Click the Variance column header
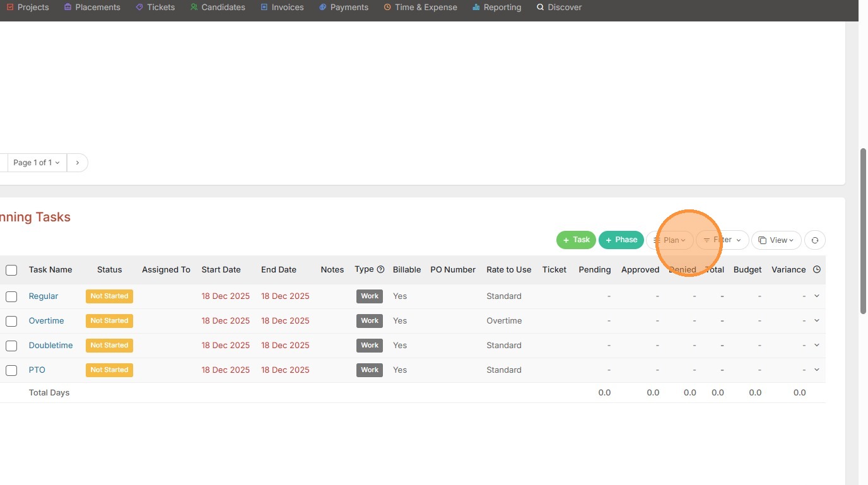Image resolution: width=868 pixels, height=485 pixels. tap(789, 270)
